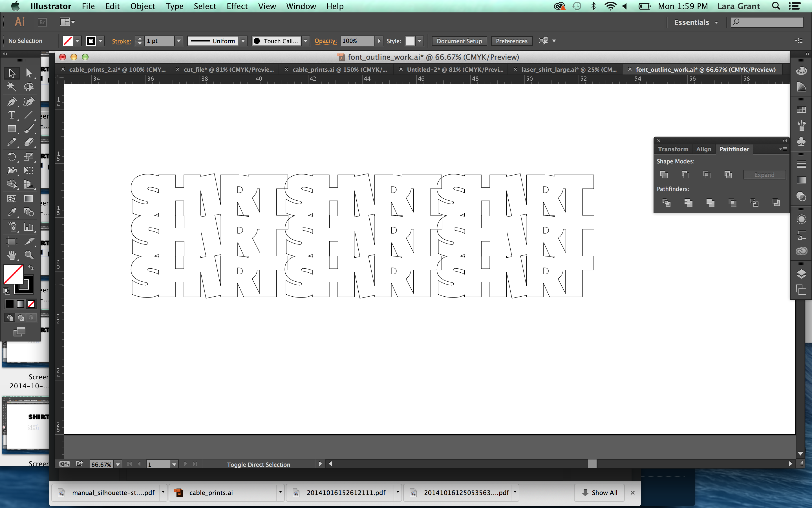
Task: Open the Window menu
Action: [x=301, y=6]
